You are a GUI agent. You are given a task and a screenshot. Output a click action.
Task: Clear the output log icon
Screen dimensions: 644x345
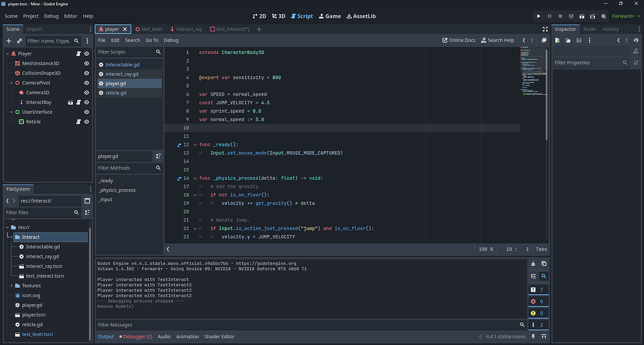[x=533, y=264]
